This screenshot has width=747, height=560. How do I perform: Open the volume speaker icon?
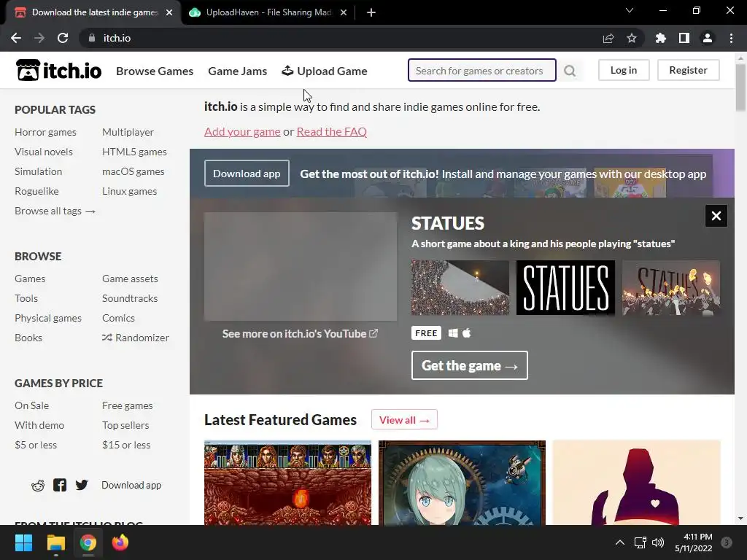[x=658, y=542]
